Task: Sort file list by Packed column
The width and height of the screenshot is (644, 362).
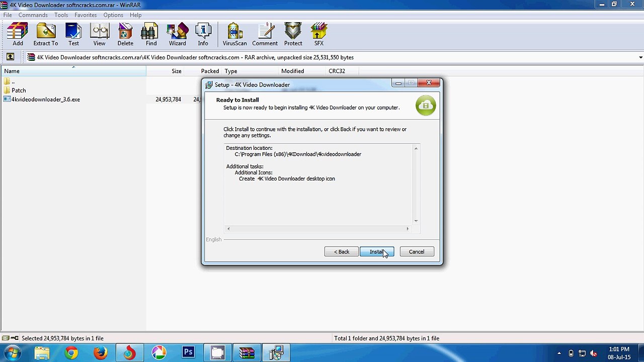Action: click(x=203, y=71)
